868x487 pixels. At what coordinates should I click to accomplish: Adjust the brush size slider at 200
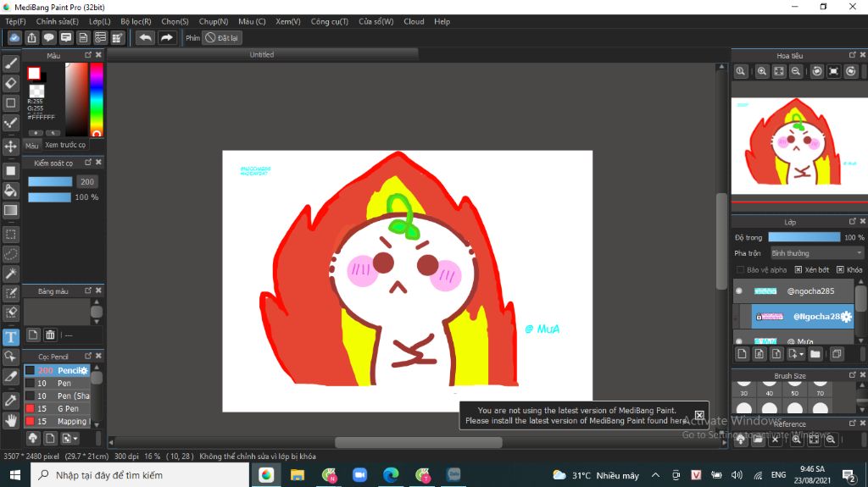tap(50, 181)
